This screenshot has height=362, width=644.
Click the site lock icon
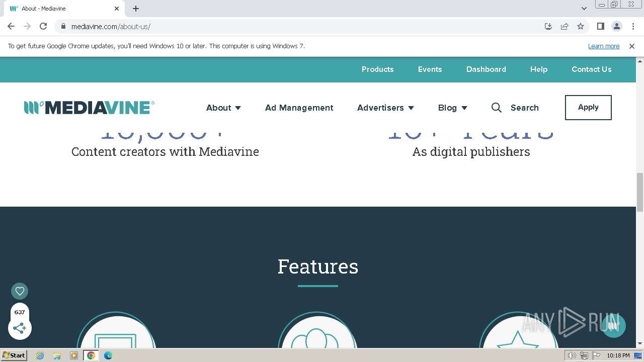point(63,26)
